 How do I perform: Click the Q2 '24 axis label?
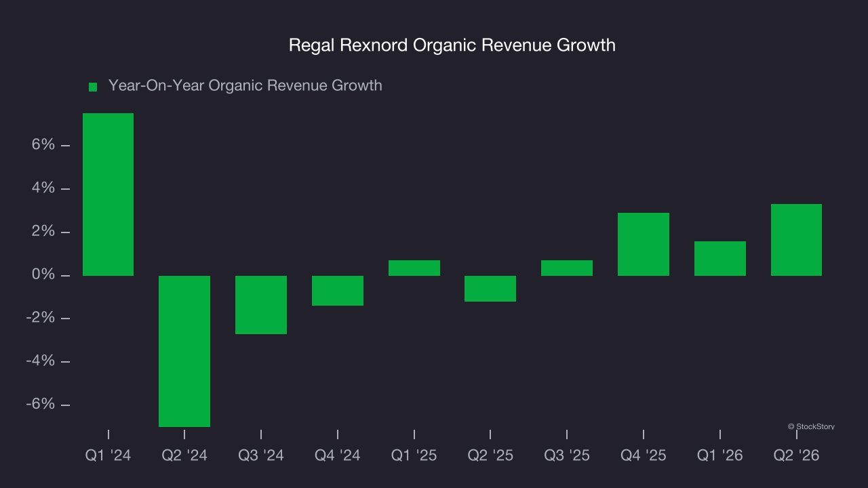point(184,455)
